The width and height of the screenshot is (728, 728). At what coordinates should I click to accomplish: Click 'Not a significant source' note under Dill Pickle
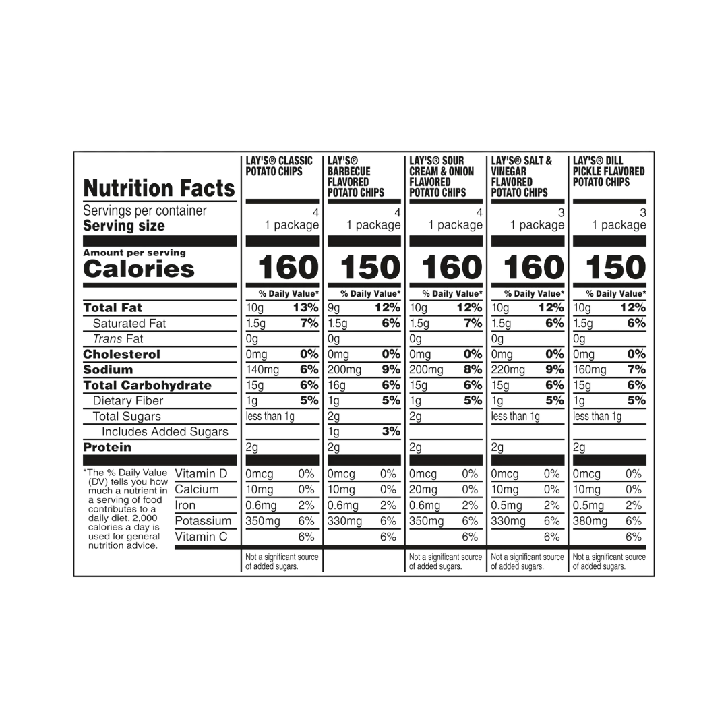609,562
